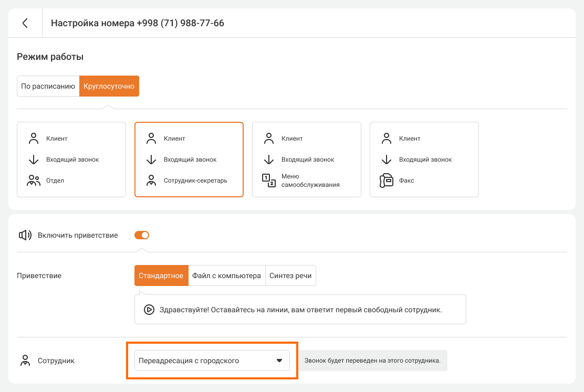Click the dropdown arrow in employee selector
This screenshot has width=584, height=392.
pos(279,361)
